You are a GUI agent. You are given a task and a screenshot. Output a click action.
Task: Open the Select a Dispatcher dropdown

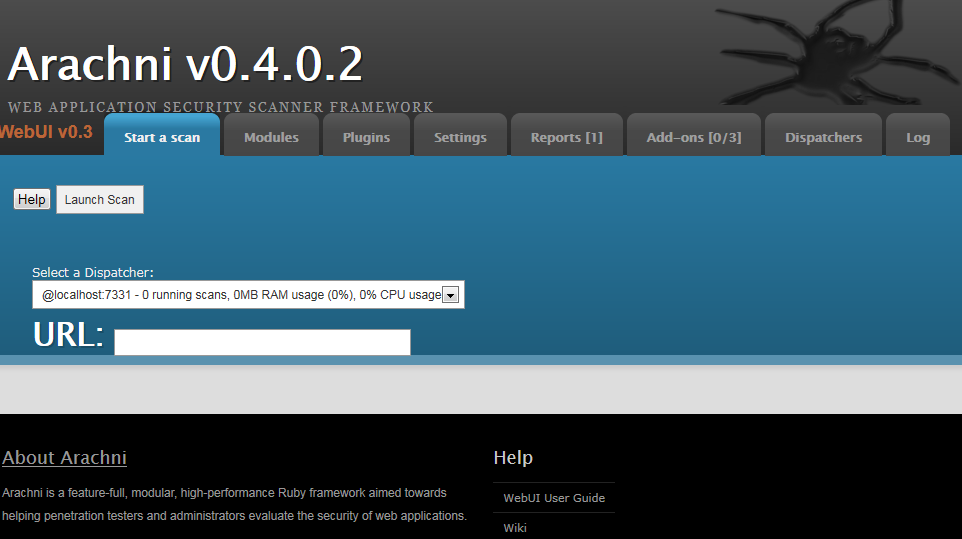coord(248,295)
